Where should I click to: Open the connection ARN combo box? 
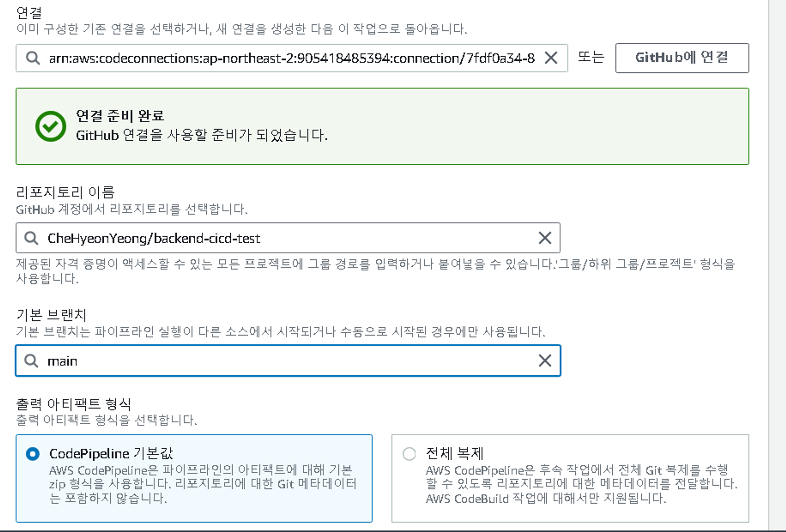pyautogui.click(x=291, y=58)
